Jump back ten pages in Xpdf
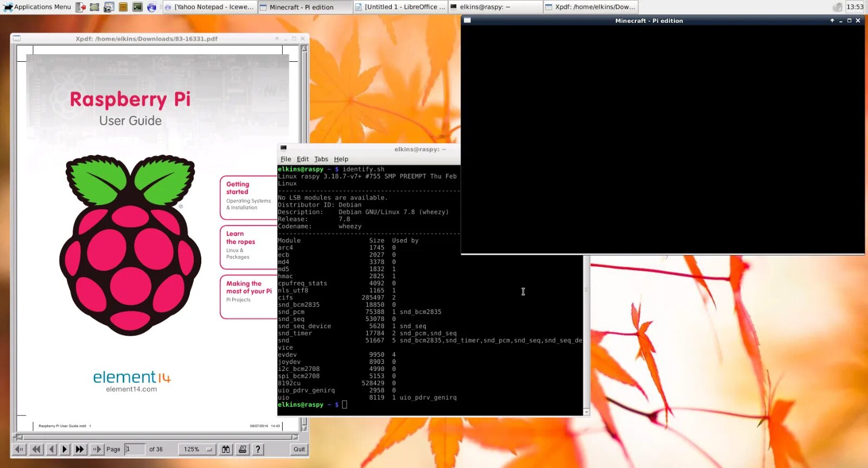868x468 pixels. pos(36,449)
